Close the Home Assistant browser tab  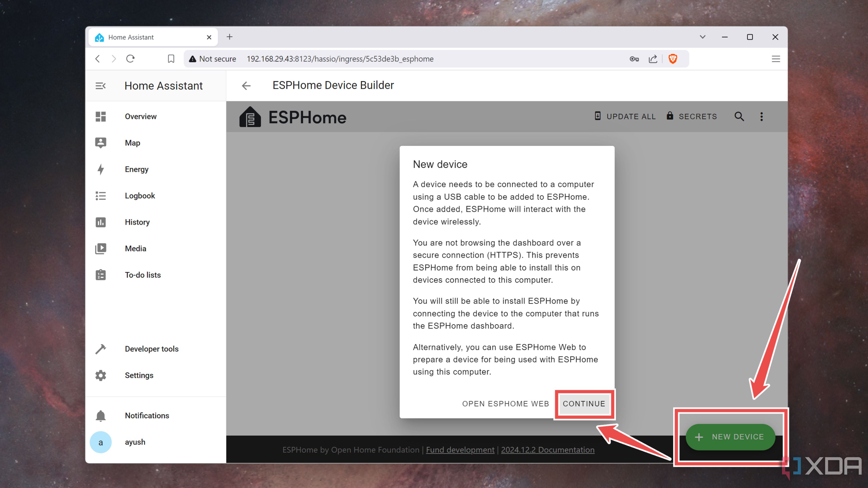(x=209, y=37)
